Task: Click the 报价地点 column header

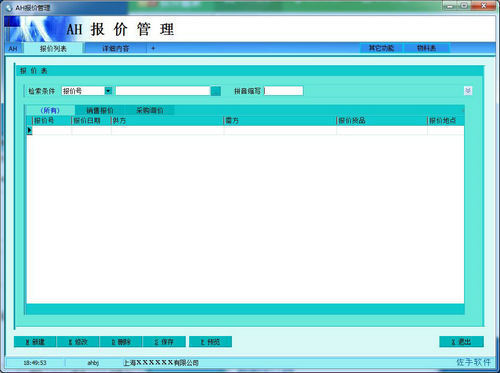Action: click(x=446, y=120)
